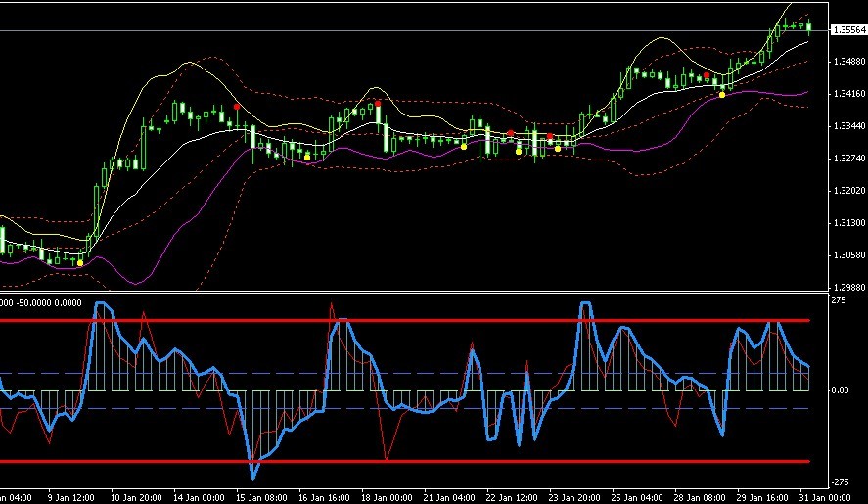Click the 9 Jan 12:00 time label

[x=71, y=497]
